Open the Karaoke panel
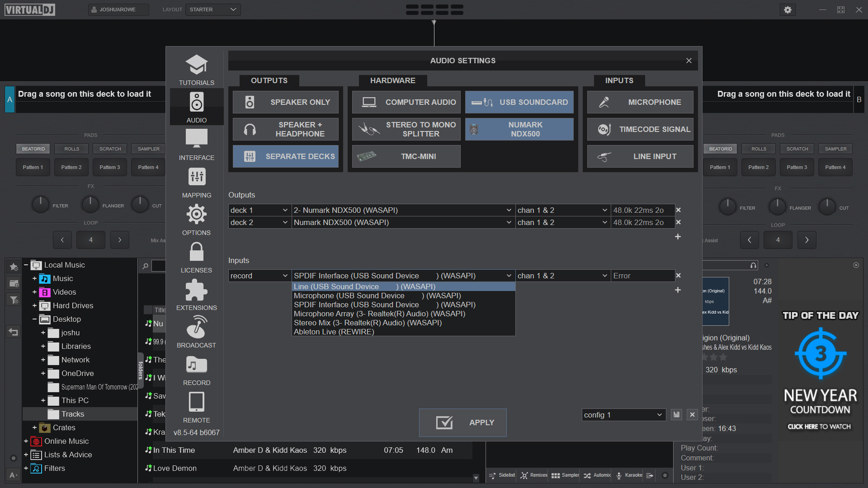 629,475
